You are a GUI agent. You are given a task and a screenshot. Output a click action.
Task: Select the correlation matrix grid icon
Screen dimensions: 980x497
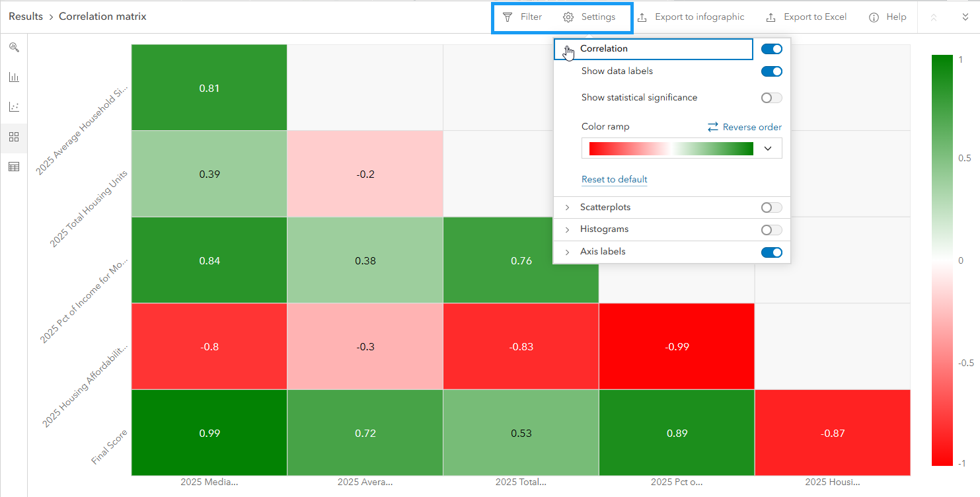(x=14, y=137)
